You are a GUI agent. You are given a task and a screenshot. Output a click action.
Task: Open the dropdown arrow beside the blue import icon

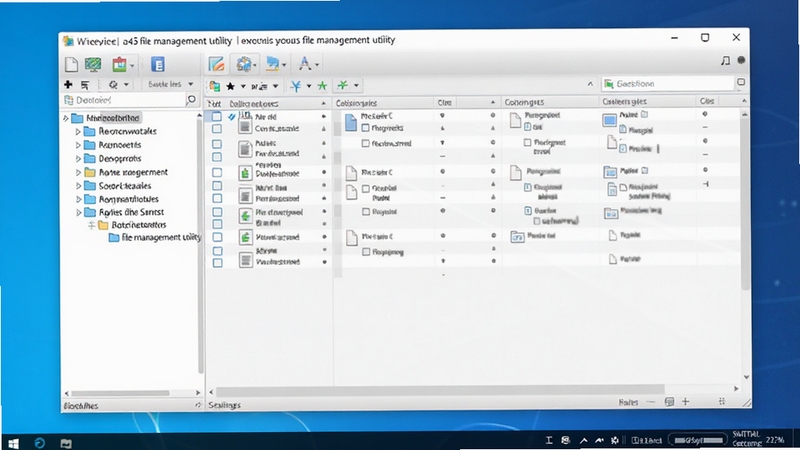pos(284,65)
